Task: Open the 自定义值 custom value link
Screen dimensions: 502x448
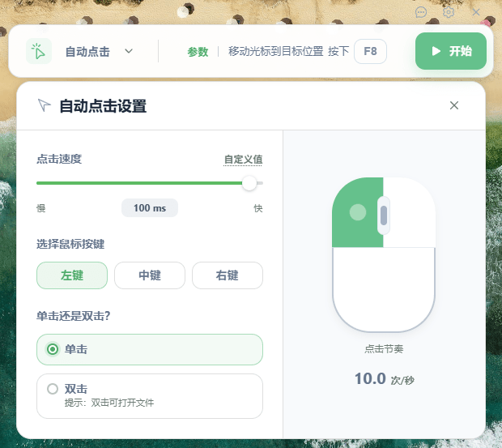Action: [x=244, y=160]
